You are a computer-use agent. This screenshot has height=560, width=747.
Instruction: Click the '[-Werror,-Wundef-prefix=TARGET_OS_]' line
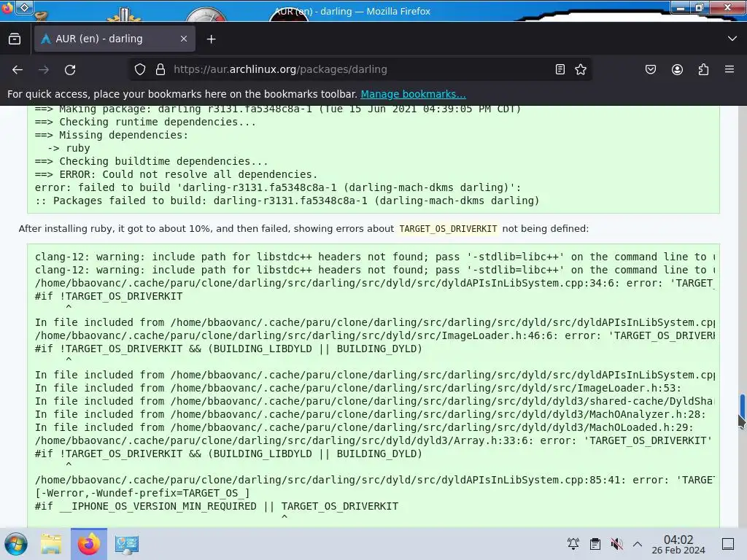142,493
